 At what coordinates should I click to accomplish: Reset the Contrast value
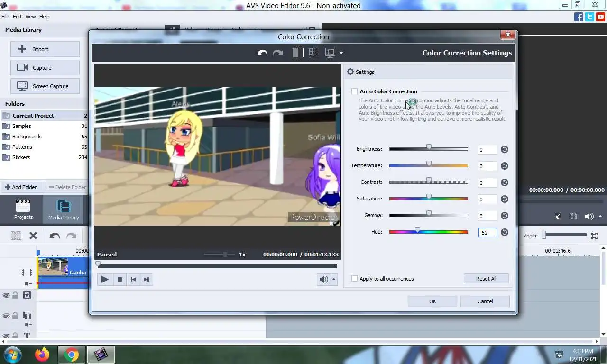tap(505, 182)
